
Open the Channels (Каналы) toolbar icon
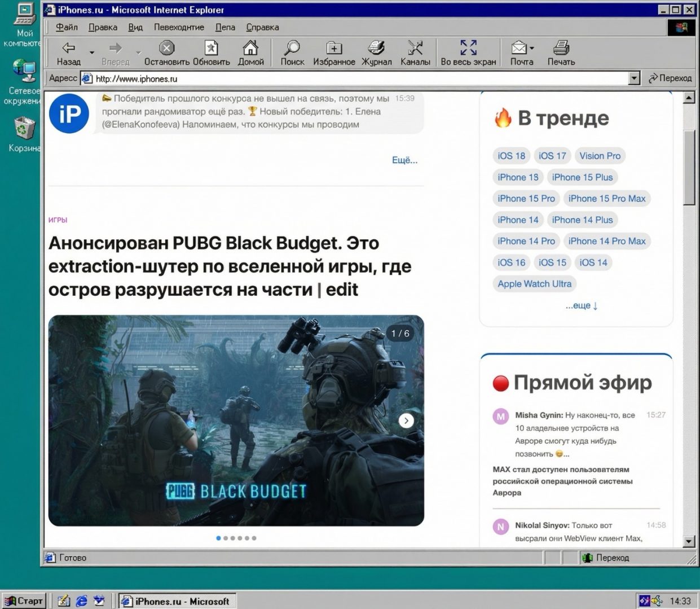[415, 49]
